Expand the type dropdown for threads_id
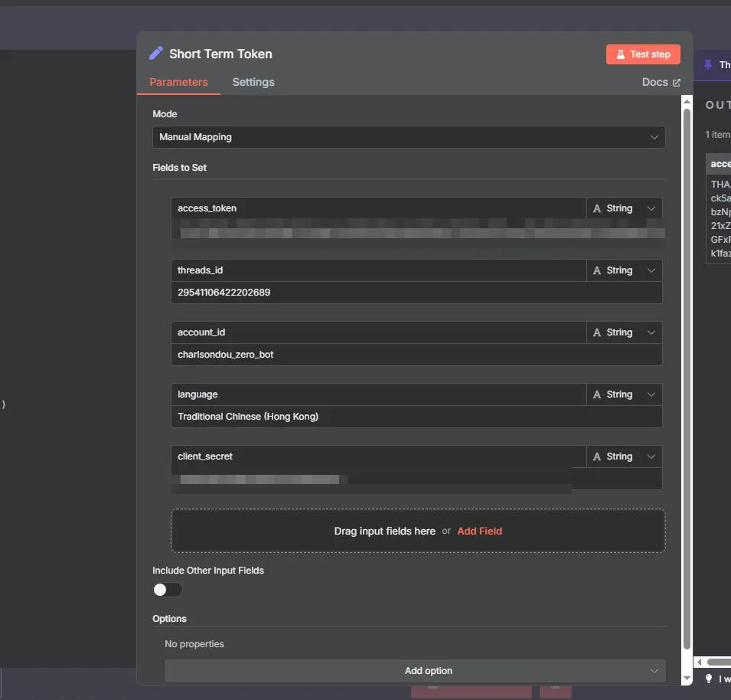The image size is (731, 700). click(x=651, y=270)
